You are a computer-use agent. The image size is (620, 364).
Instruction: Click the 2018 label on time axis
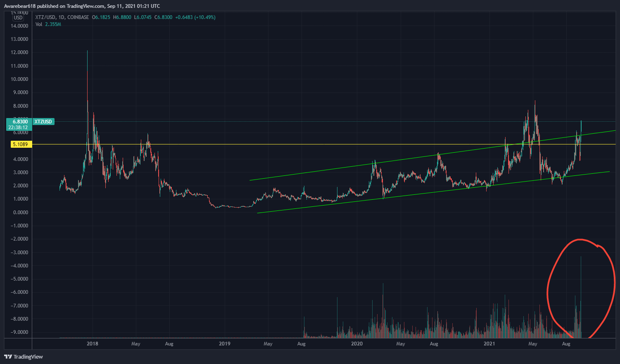pos(93,344)
